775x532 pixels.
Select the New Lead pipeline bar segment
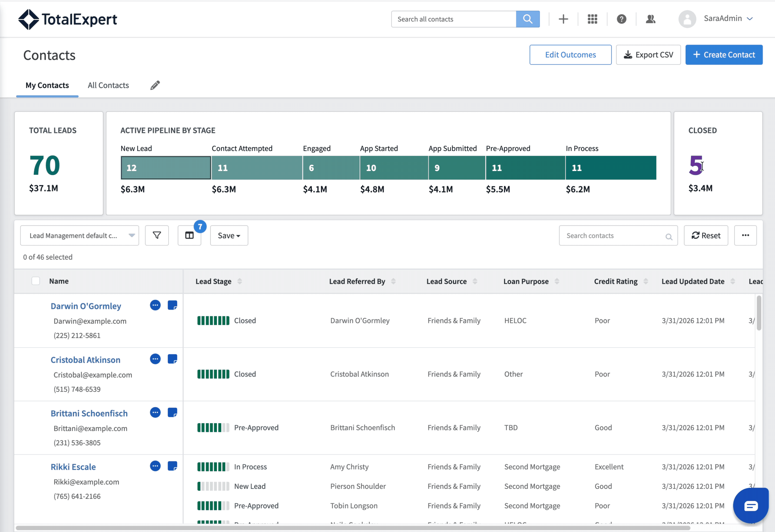coord(166,168)
